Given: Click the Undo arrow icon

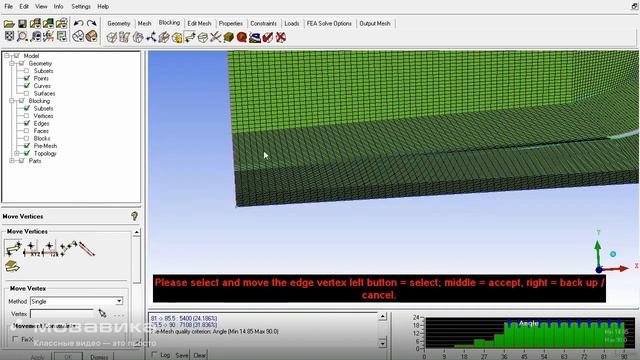Looking at the screenshot, I should coord(79,24).
